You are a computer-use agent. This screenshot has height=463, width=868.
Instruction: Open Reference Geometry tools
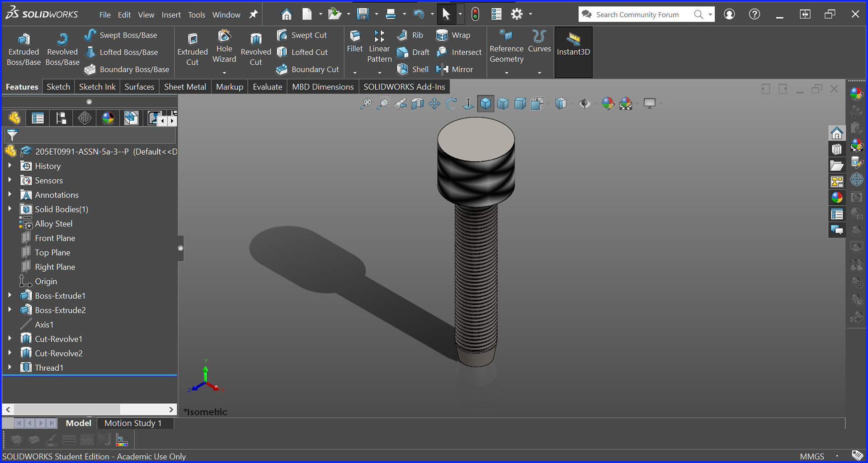tap(506, 47)
